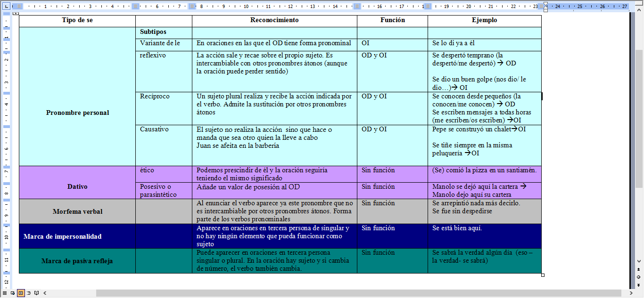The image size is (644, 298).
Task: Click the horizontal scrollbar left arrow
Action: 45,293
